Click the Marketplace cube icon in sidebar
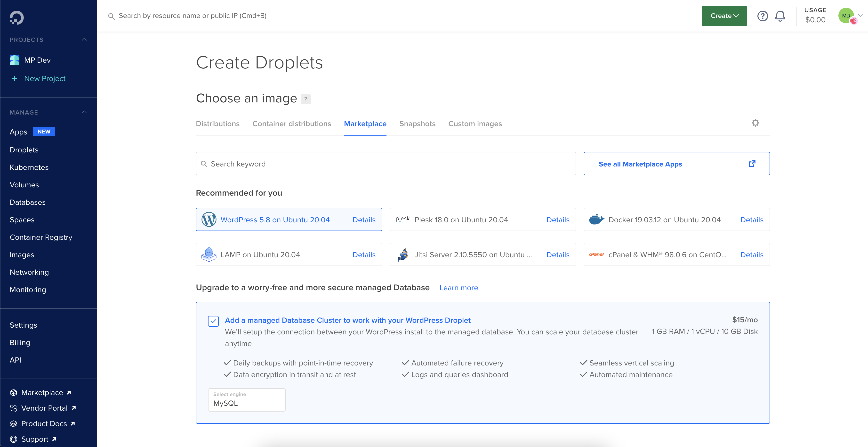868x447 pixels. click(14, 393)
